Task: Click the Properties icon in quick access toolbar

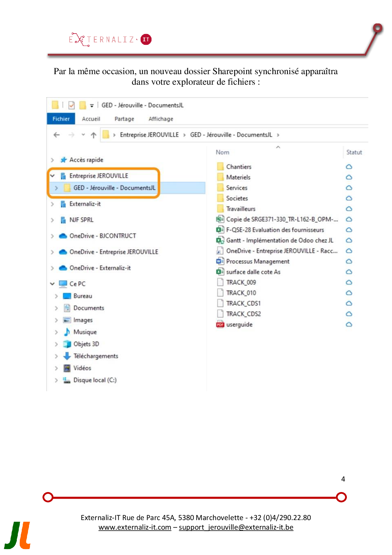Action: (71, 105)
